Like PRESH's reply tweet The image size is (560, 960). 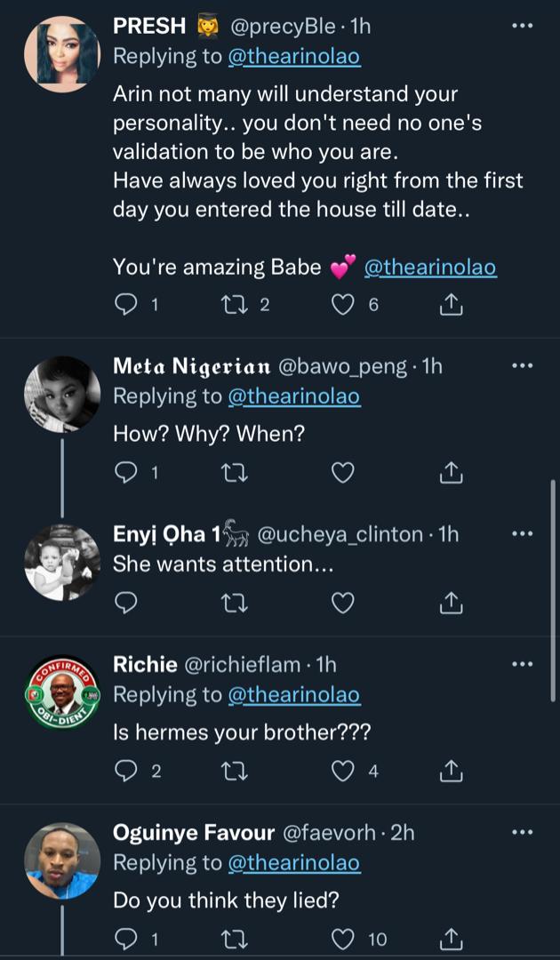pyautogui.click(x=343, y=305)
